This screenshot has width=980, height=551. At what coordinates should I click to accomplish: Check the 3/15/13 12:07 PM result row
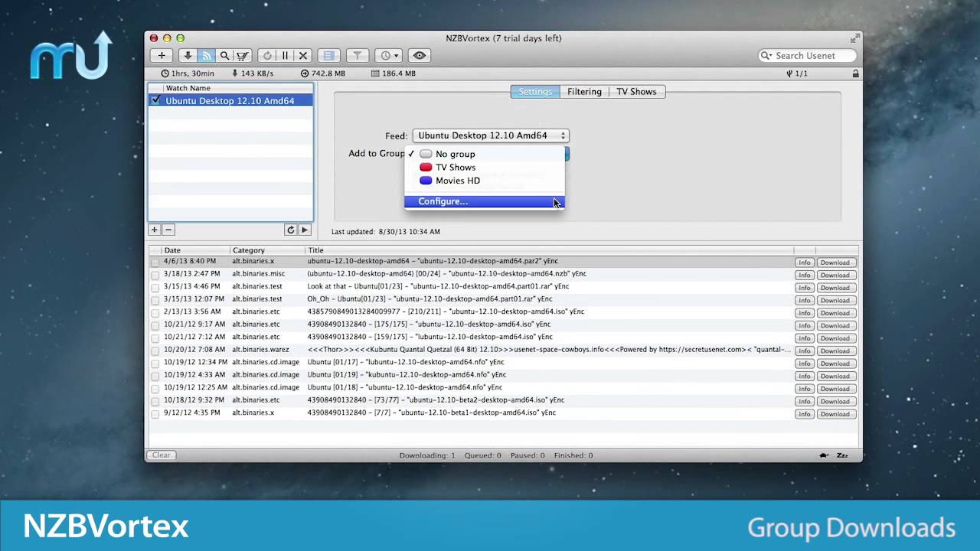pyautogui.click(x=155, y=299)
